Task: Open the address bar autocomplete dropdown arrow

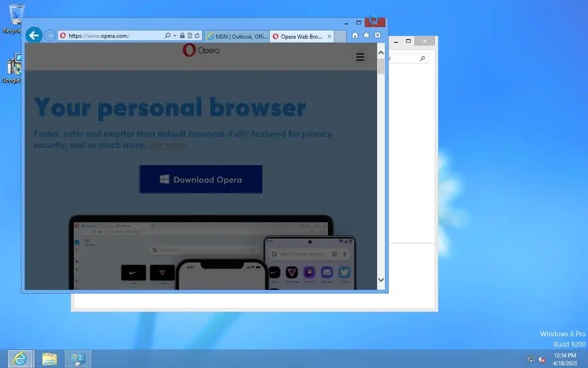Action: click(x=175, y=35)
